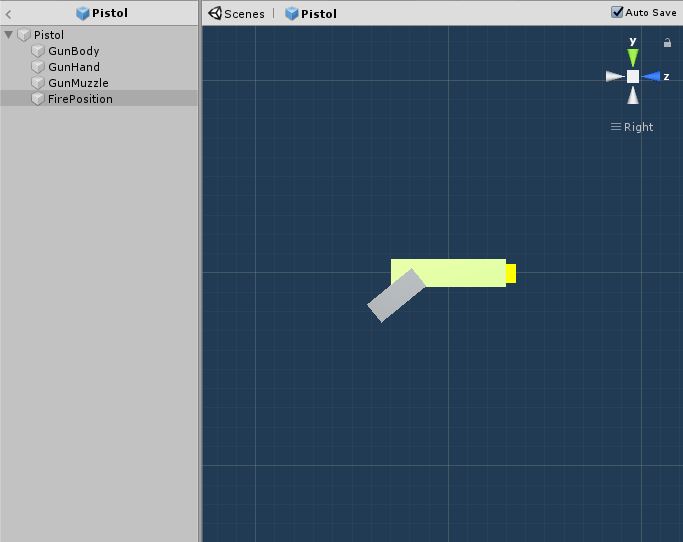This screenshot has height=542, width=683.
Task: Collapse the Pistol root object
Action: point(8,34)
